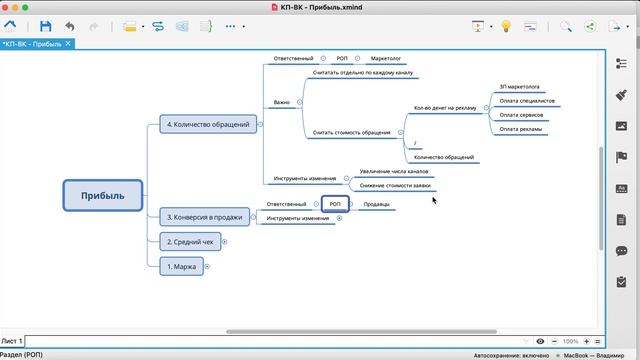
Task: Collapse the Кол-во денег на рекламу subtopic
Action: tap(486, 108)
